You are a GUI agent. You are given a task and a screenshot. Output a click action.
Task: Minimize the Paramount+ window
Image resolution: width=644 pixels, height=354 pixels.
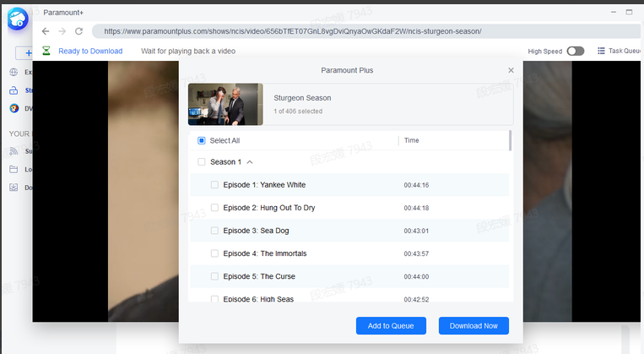coord(614,13)
